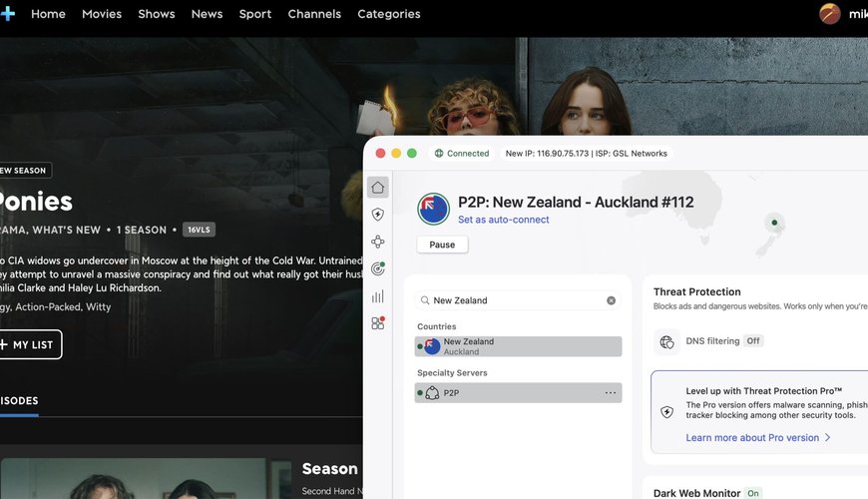This screenshot has width=868, height=499.
Task: Click the New IP and ISP info
Action: (x=587, y=154)
